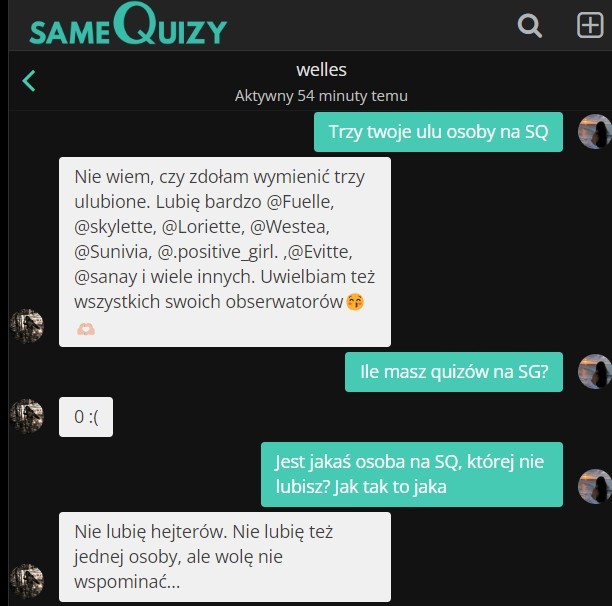Viewport: 612px width, 606px height.
Task: Open the @sanay mention
Action: 106,277
